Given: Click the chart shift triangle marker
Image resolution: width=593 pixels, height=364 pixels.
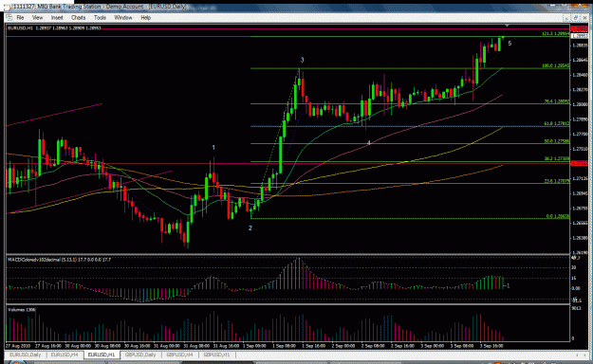Looking at the screenshot, I should point(507,26).
